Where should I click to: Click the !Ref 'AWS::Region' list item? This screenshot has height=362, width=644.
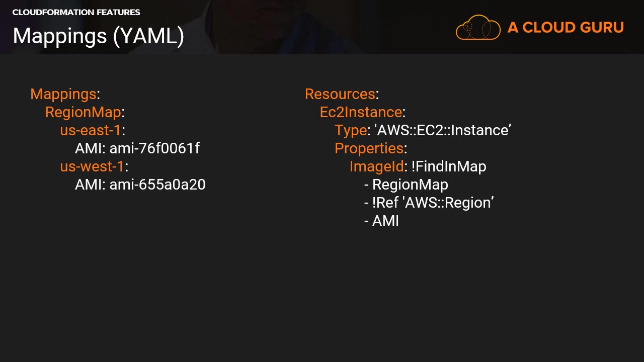pyautogui.click(x=429, y=203)
